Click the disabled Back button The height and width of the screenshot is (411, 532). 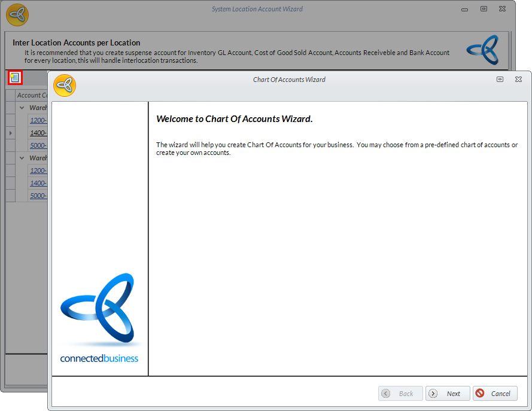(400, 394)
